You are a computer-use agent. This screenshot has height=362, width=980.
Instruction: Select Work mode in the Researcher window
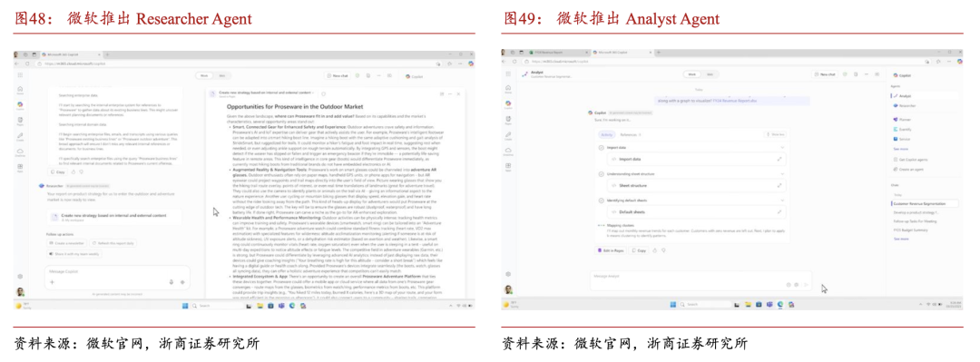coord(204,75)
